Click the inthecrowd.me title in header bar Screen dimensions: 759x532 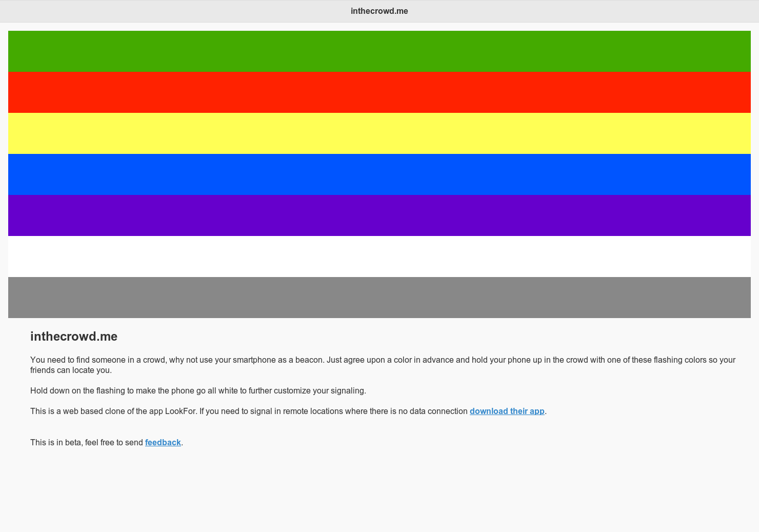click(379, 11)
